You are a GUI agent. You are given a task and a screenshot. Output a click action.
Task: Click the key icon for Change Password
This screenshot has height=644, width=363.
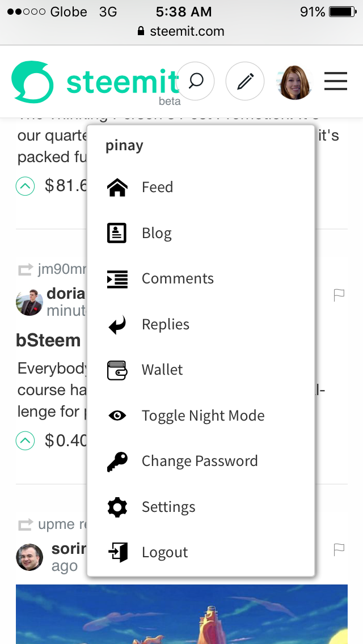[x=117, y=461]
